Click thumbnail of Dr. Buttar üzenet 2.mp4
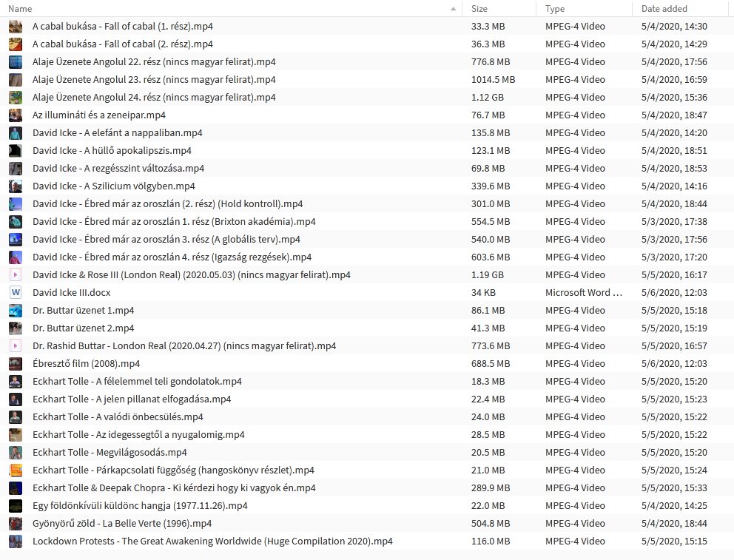734x560 pixels. click(16, 328)
